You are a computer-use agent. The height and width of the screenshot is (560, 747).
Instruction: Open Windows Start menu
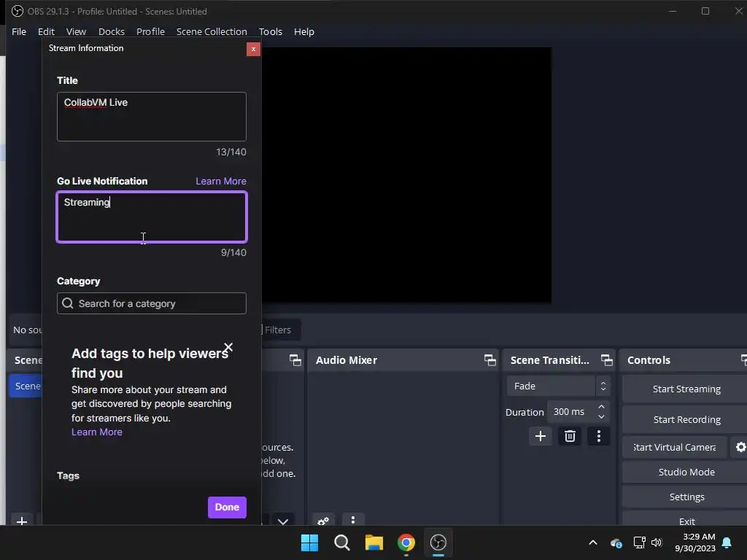[x=309, y=542]
